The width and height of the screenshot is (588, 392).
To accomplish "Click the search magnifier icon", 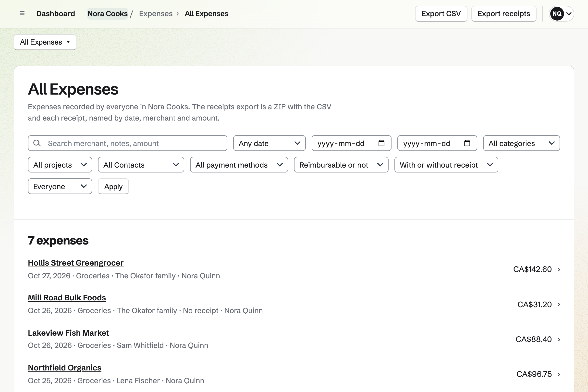I will [37, 143].
